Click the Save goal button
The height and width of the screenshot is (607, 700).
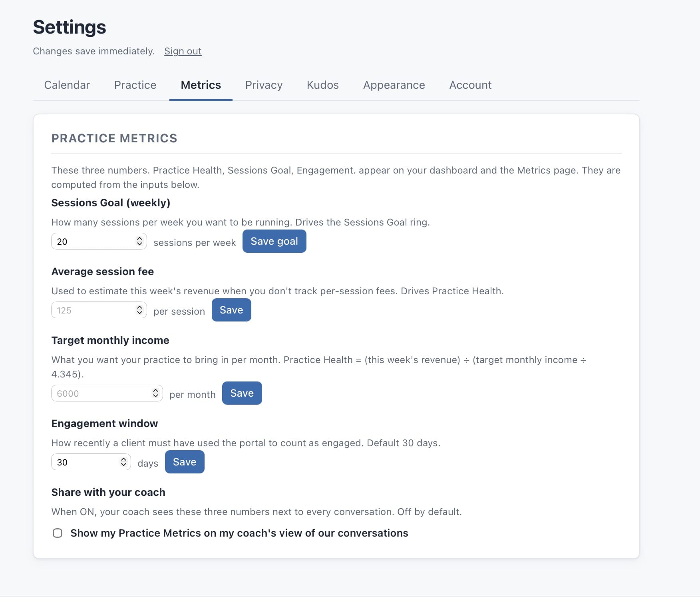tap(274, 241)
